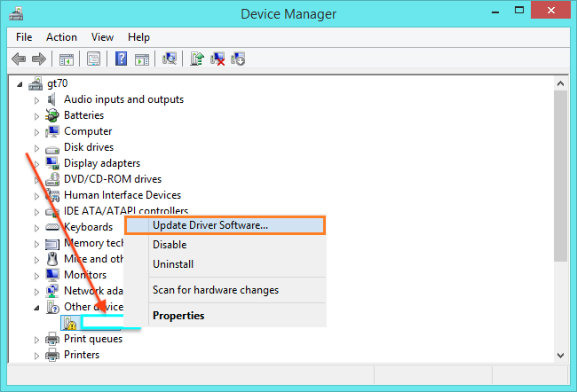Expand the Printers node
This screenshot has width=577, height=392.
tap(36, 356)
